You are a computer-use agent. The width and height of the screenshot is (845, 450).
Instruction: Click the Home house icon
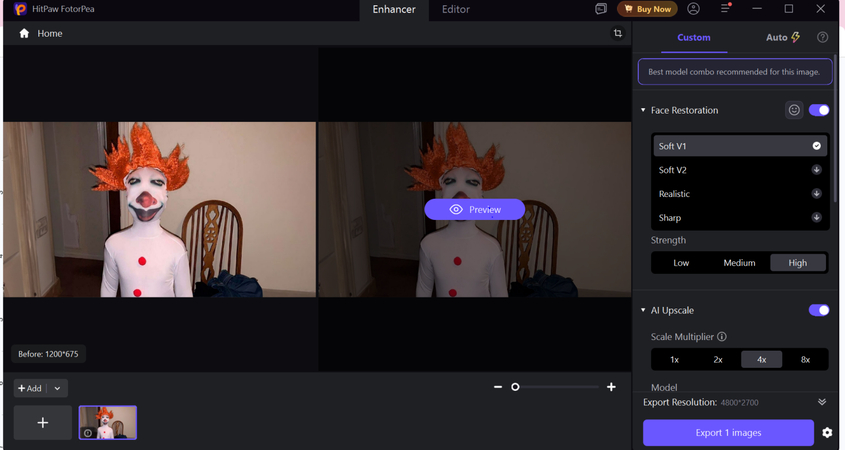[x=24, y=33]
